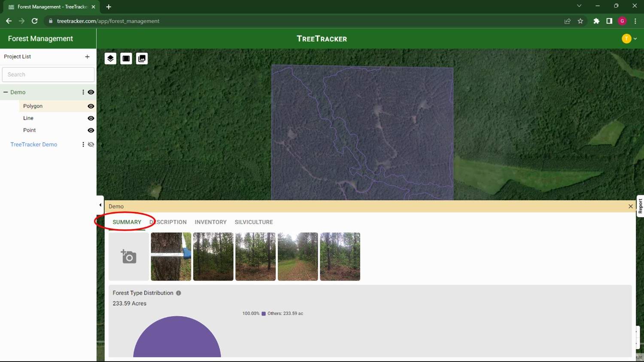Hide the Line layer using its eye icon
Image resolution: width=644 pixels, height=362 pixels.
tap(91, 118)
